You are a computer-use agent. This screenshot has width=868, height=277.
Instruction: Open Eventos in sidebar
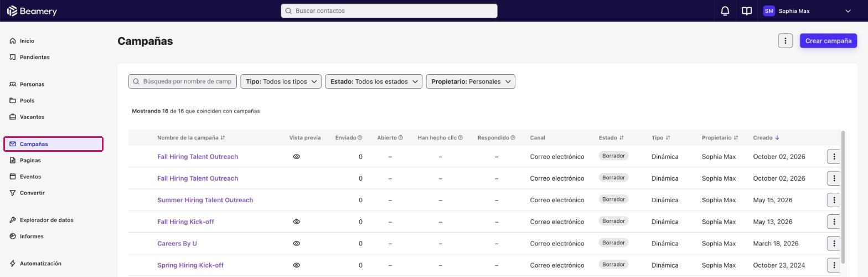tap(30, 177)
